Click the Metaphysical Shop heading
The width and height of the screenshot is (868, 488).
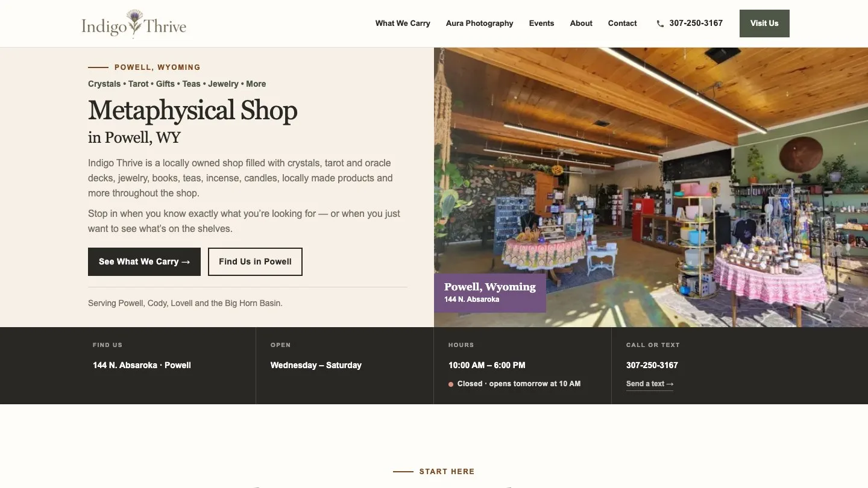coord(193,111)
